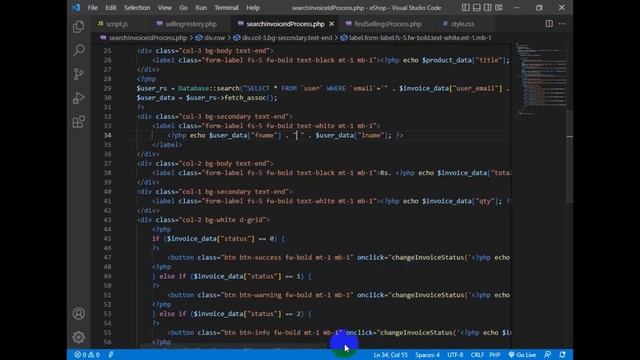
Task: Open the Run menu
Action: coord(201,8)
